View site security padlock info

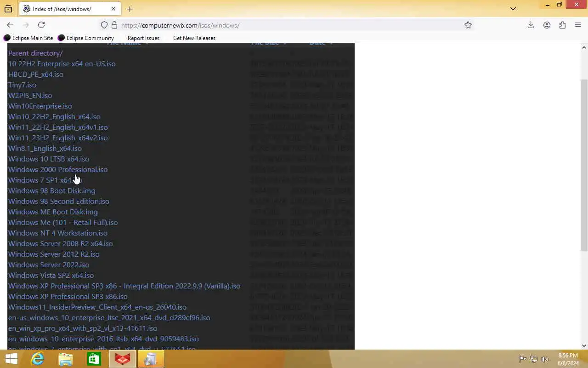(x=114, y=25)
